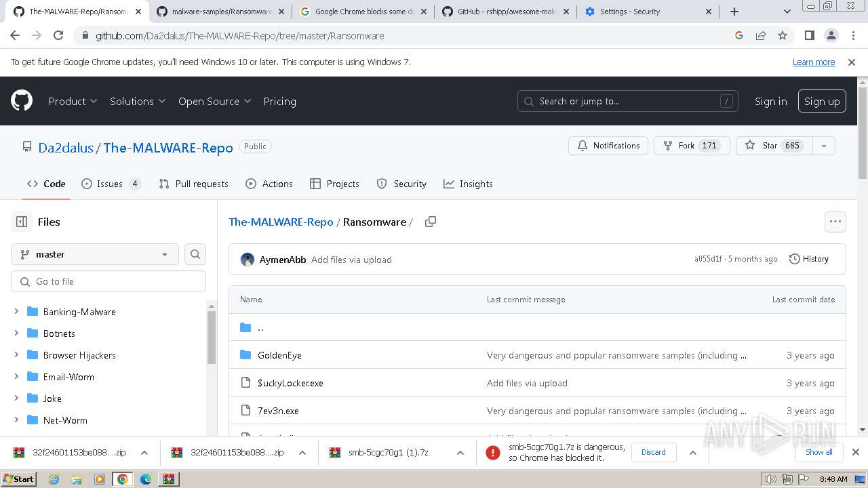Viewport: 868px width, 488px height.
Task: Open options for smb-5cgc70g1 (1).7z download
Action: 460,452
